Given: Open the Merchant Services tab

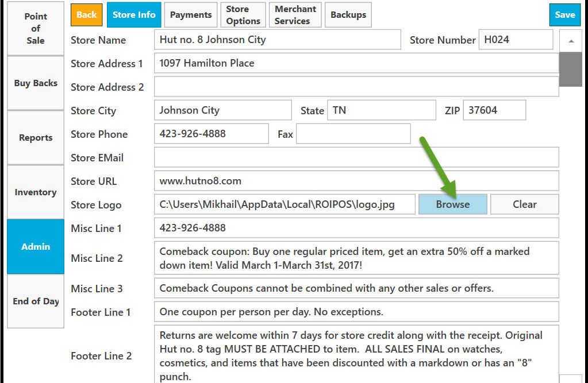Looking at the screenshot, I should click(x=295, y=15).
